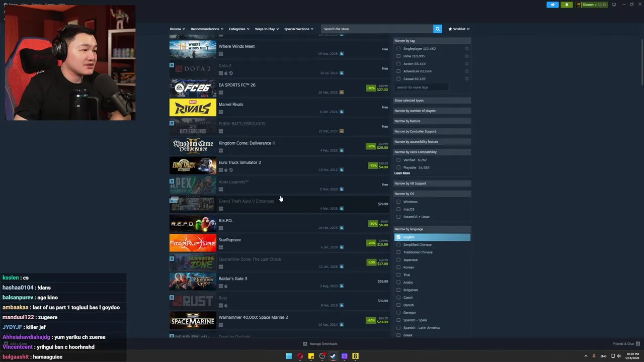Viewport: 644px width, 362px height.
Task: Click the Windows platform icon under Where Winds Meet
Action: point(221,54)
